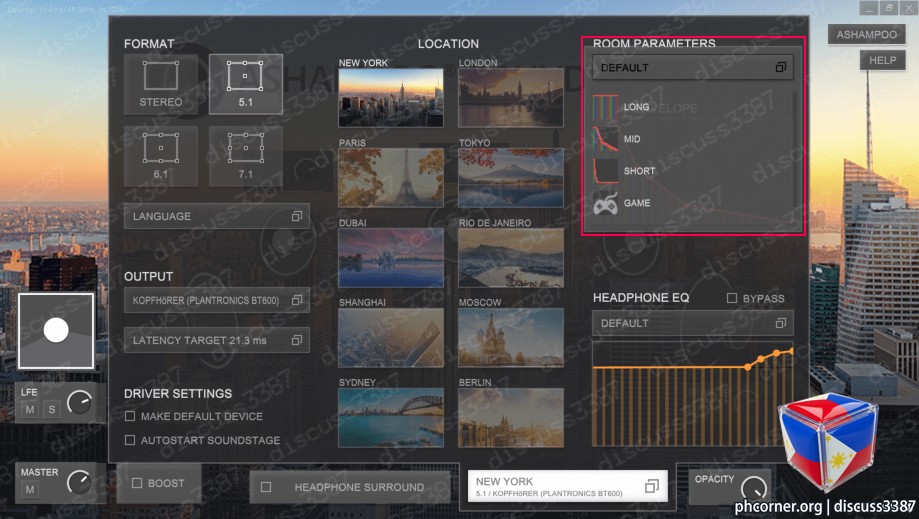Pick the Berlin location thumbnail

tap(510, 418)
